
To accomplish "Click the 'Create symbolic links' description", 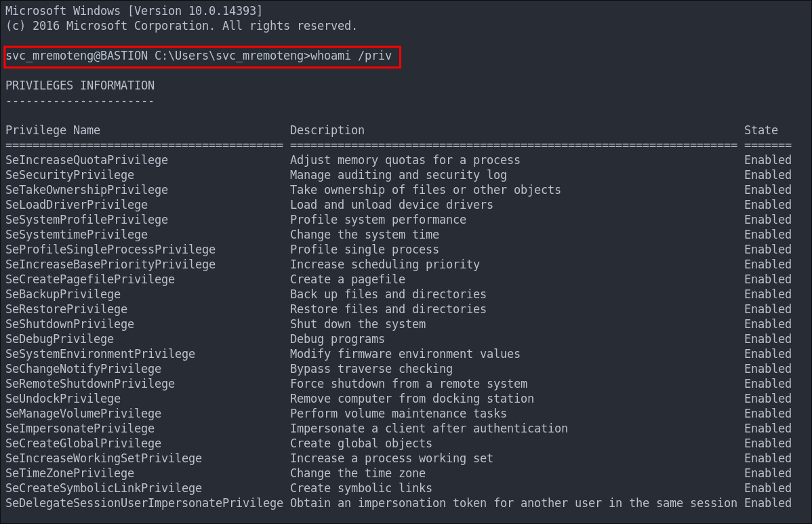I will [x=361, y=488].
